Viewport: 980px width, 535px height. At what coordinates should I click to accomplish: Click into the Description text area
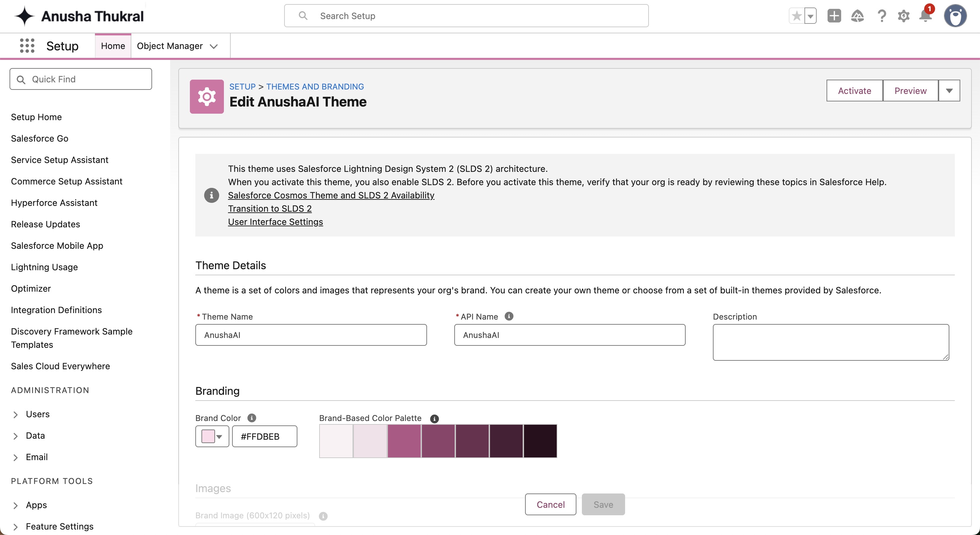point(831,342)
